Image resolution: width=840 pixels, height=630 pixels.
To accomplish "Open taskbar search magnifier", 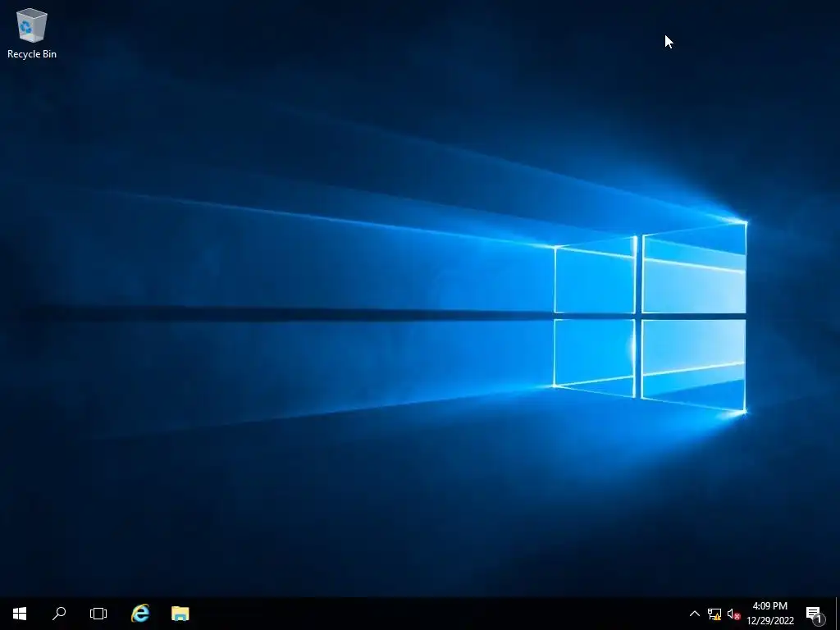I will [x=59, y=614].
